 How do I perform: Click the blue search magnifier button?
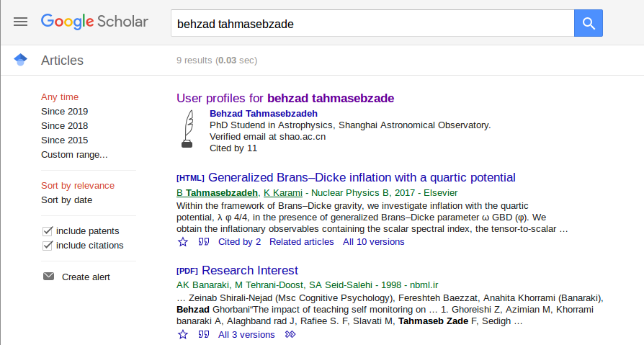pos(588,23)
